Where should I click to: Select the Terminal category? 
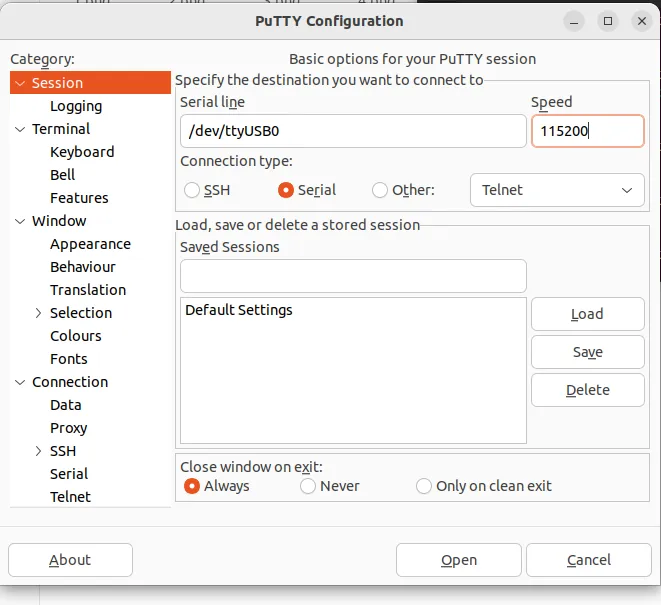61,129
